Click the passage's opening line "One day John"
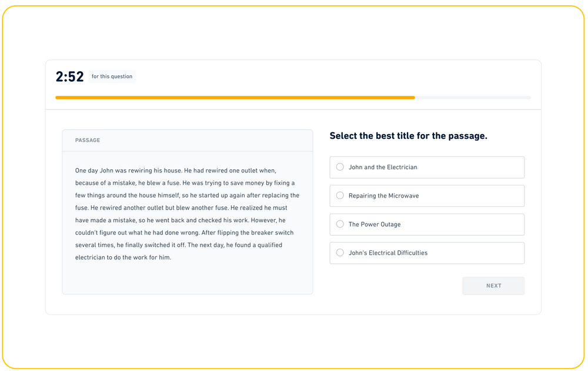 175,171
